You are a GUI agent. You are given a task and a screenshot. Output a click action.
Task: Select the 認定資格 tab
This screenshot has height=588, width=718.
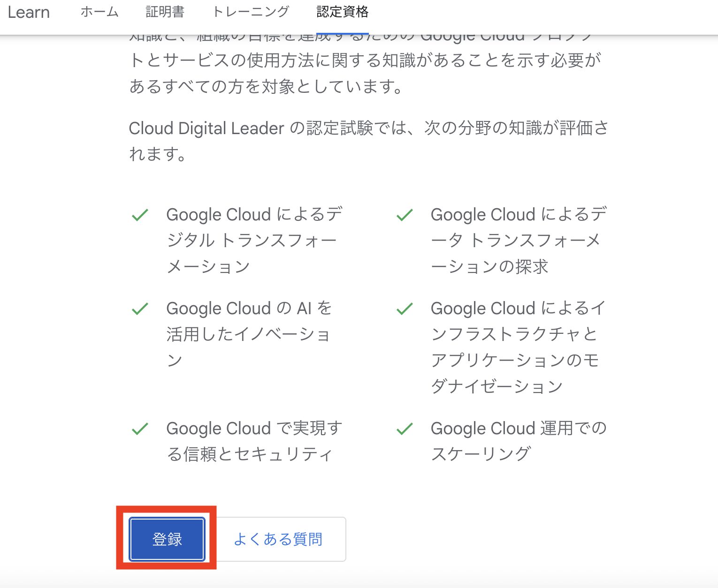click(343, 12)
